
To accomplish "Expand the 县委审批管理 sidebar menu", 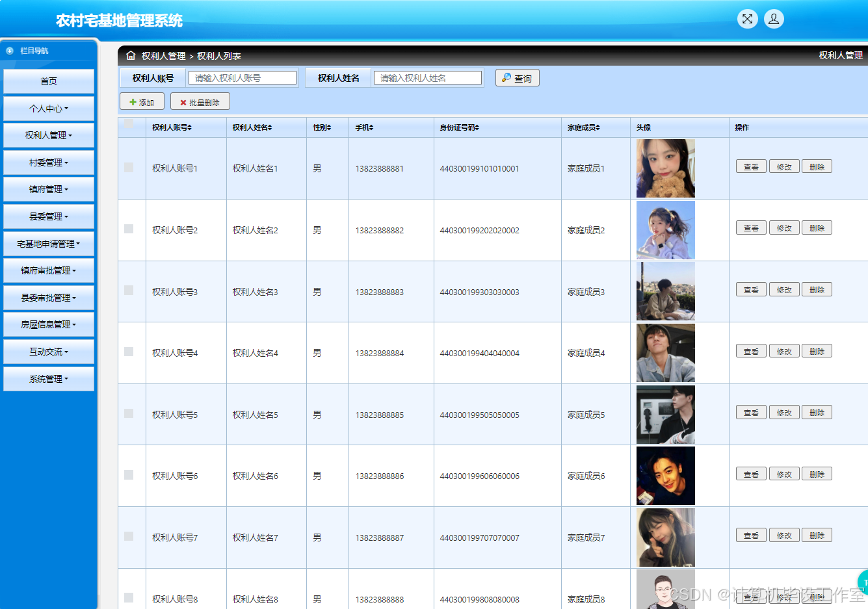I will pos(49,298).
